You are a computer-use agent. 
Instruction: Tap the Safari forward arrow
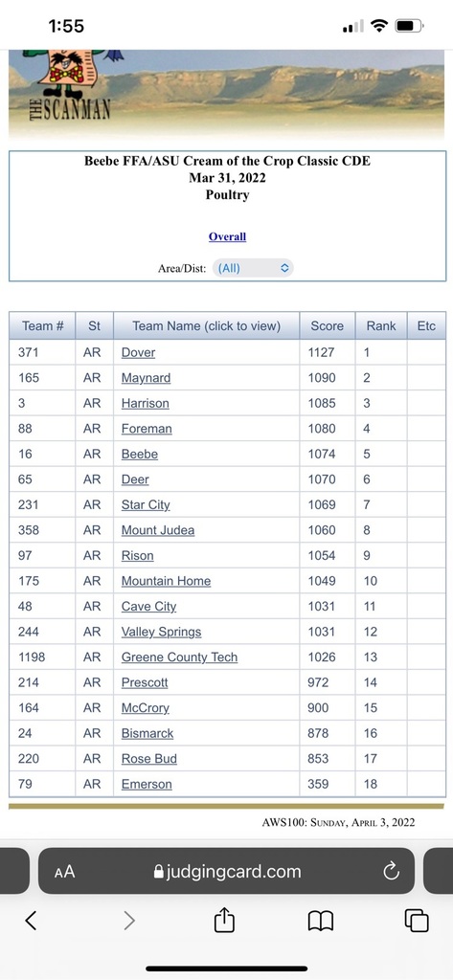pyautogui.click(x=129, y=920)
